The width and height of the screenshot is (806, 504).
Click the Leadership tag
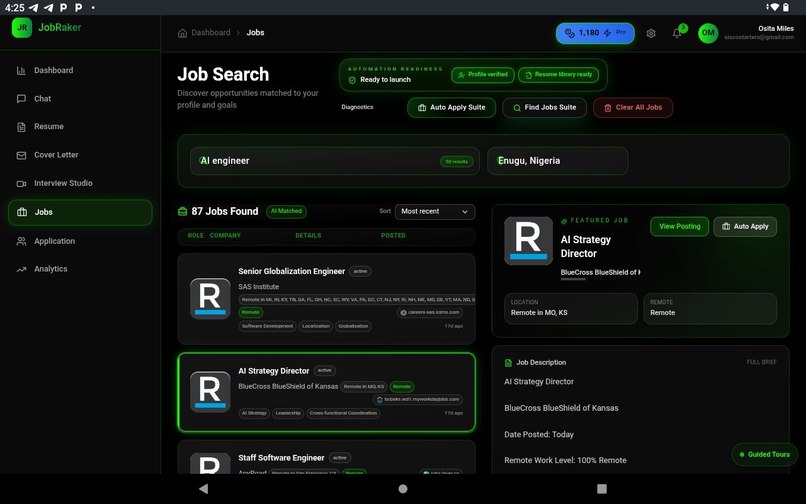pos(288,413)
